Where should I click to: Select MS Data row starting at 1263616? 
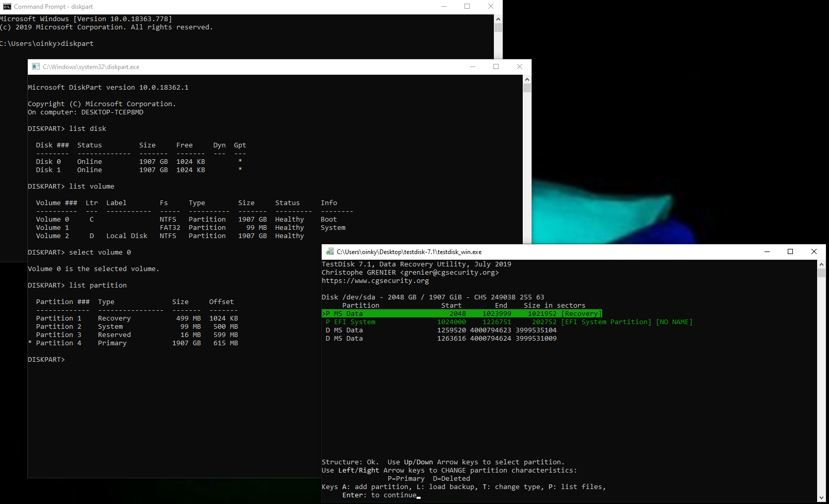pyautogui.click(x=441, y=339)
